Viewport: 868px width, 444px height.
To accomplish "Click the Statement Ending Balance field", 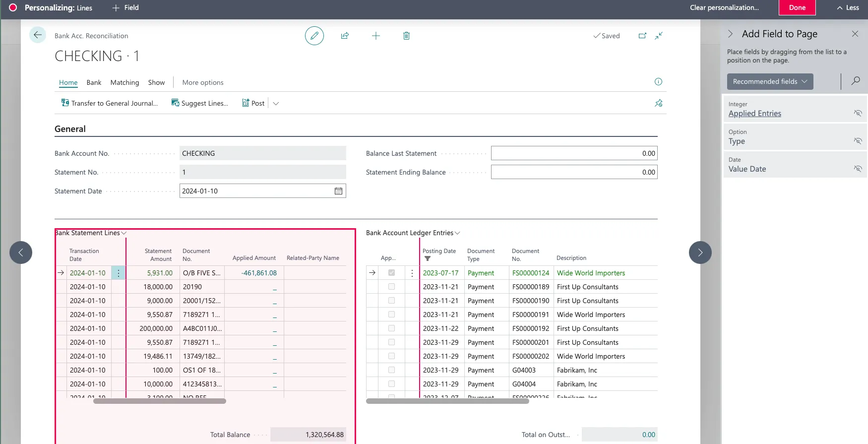I will 574,172.
